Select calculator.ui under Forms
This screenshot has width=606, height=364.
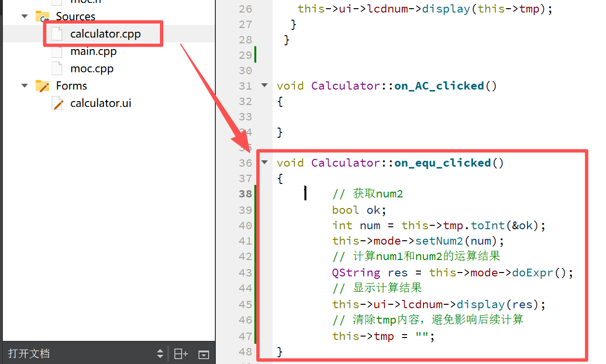click(101, 104)
